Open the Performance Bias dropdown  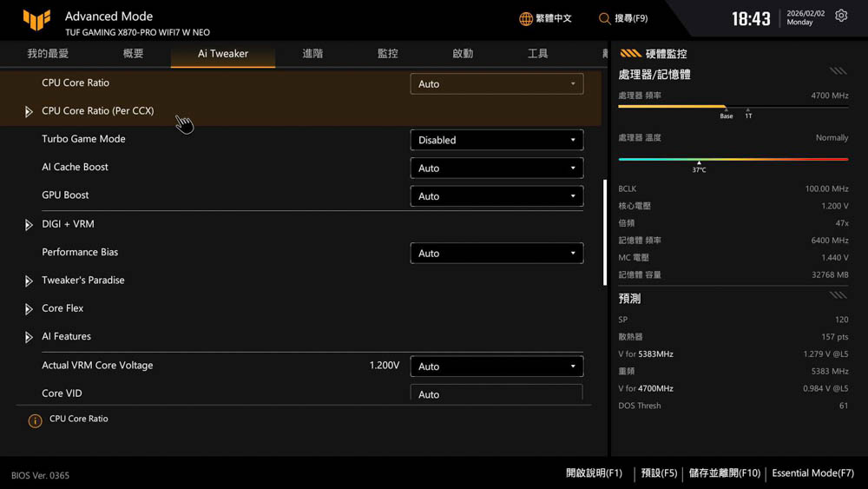tap(496, 254)
